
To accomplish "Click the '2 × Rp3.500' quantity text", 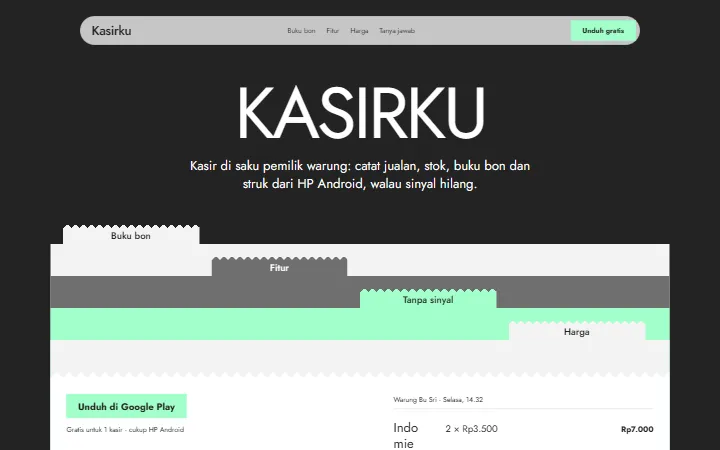I will (471, 429).
